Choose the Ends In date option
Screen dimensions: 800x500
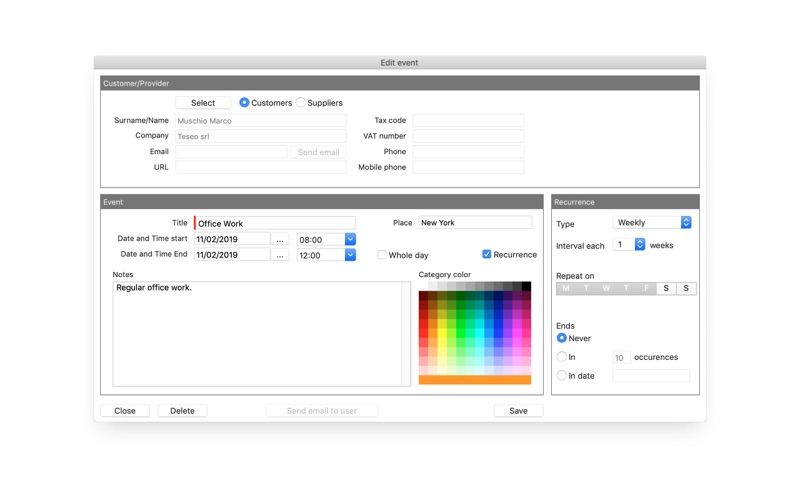tap(562, 376)
